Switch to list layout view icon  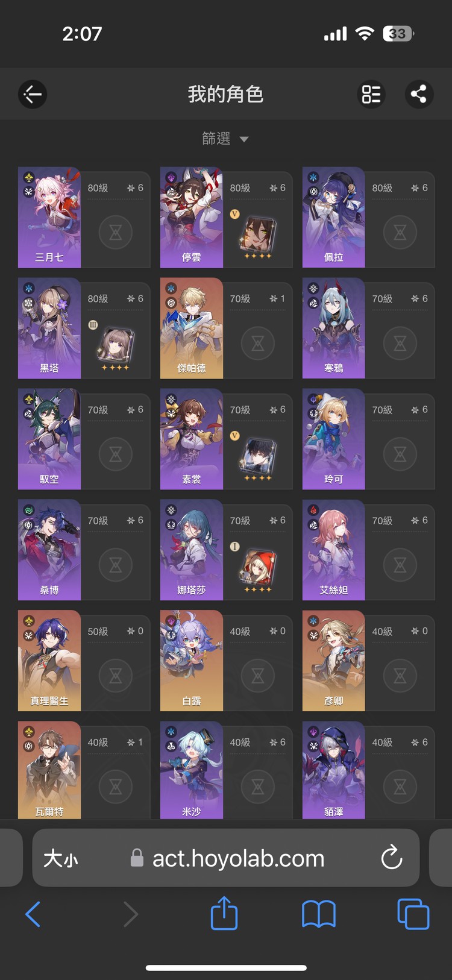[x=371, y=94]
